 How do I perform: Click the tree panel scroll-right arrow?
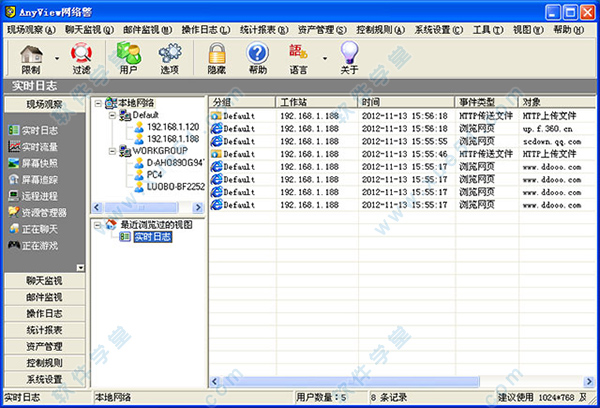tap(198, 207)
